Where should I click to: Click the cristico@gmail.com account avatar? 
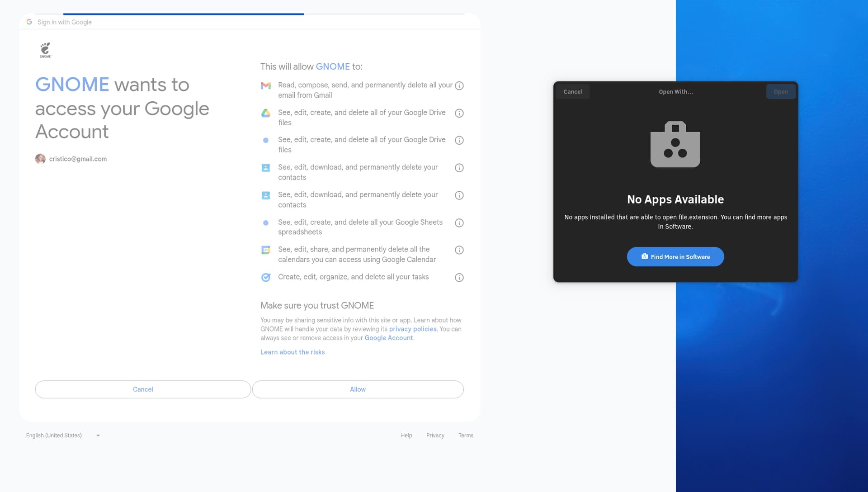tap(41, 159)
